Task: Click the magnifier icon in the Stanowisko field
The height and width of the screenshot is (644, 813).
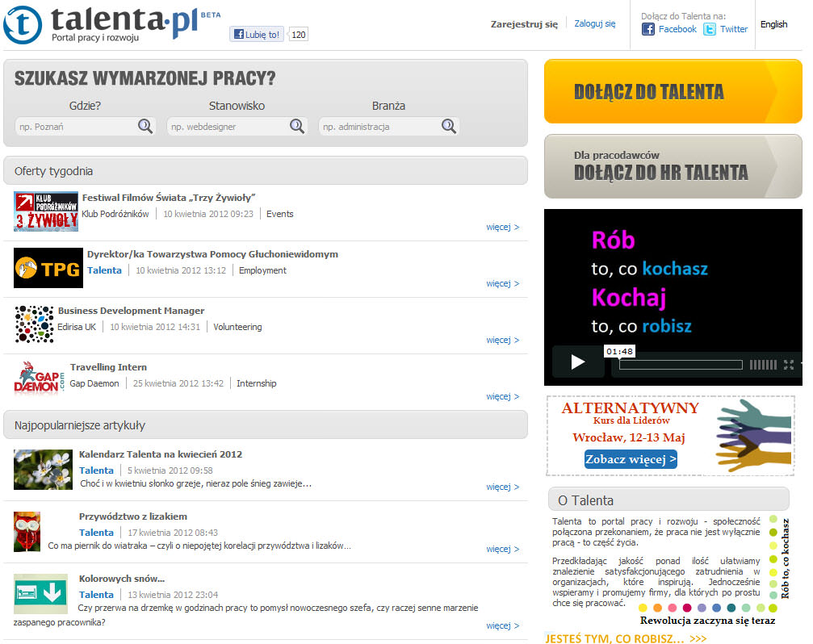Action: [x=296, y=126]
